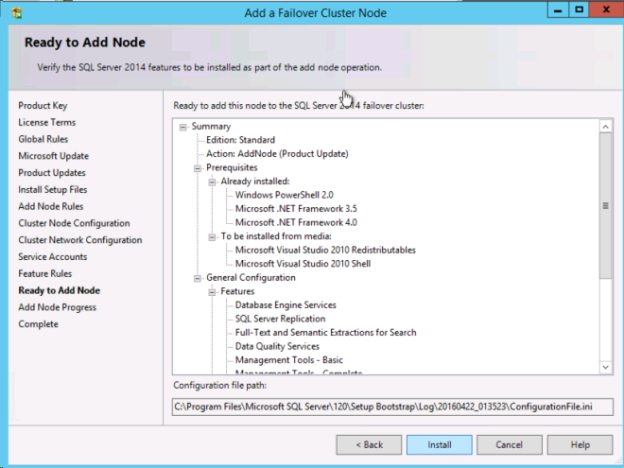Click the Prerequisites label
This screenshot has width=624, height=468.
[232, 168]
